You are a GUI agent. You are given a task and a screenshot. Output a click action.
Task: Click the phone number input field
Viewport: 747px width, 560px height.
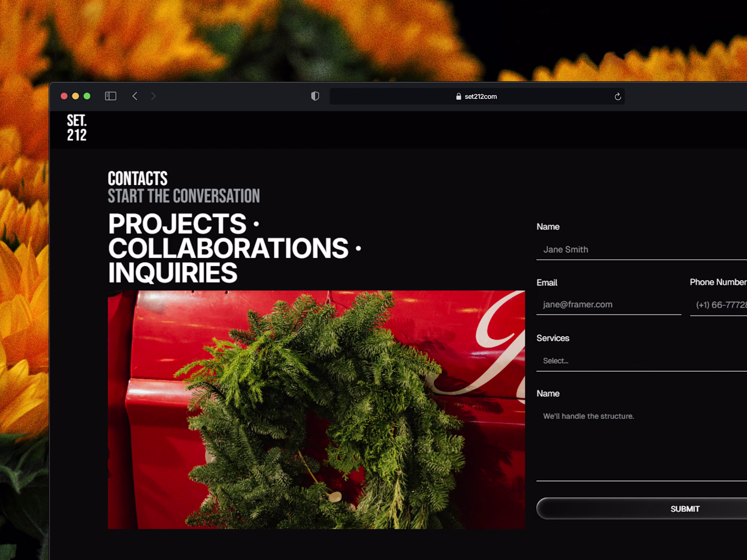[x=719, y=305]
